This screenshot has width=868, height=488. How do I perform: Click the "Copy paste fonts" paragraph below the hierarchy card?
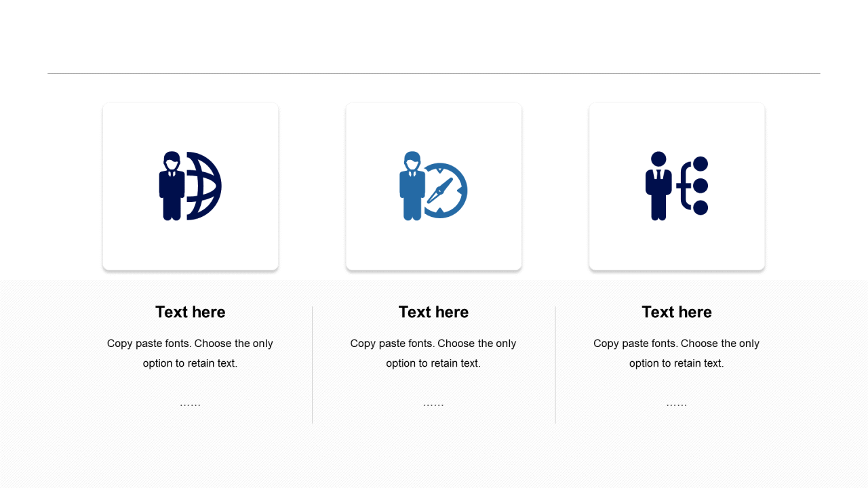[x=677, y=353]
